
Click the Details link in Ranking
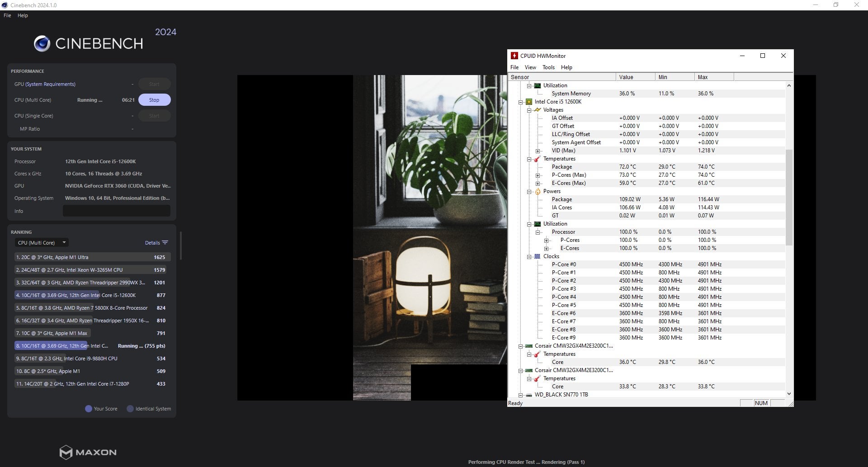pyautogui.click(x=152, y=243)
